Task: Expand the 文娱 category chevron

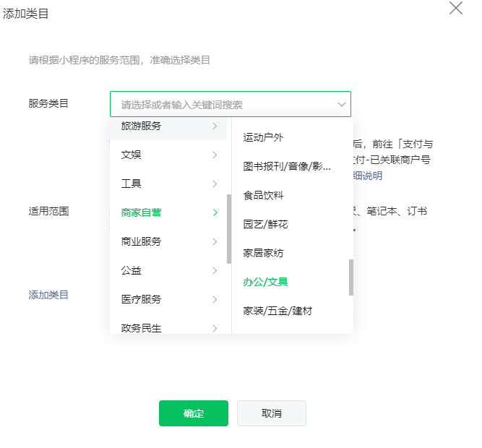Action: tap(215, 155)
